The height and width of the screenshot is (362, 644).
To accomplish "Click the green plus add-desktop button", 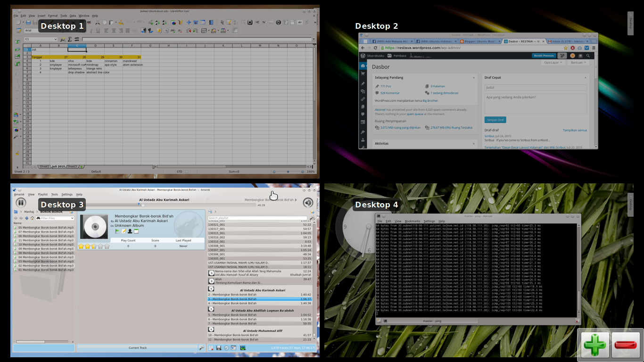I will pyautogui.click(x=595, y=345).
